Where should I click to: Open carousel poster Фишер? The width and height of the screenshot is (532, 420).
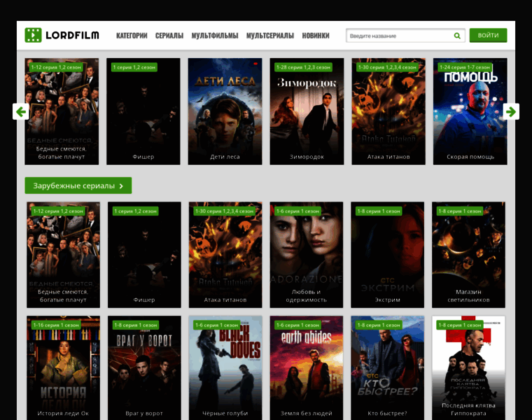click(x=143, y=111)
